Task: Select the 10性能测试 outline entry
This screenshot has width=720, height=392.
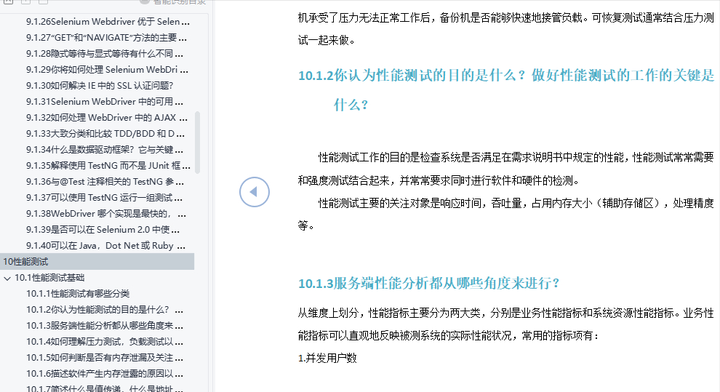Action: (x=97, y=262)
